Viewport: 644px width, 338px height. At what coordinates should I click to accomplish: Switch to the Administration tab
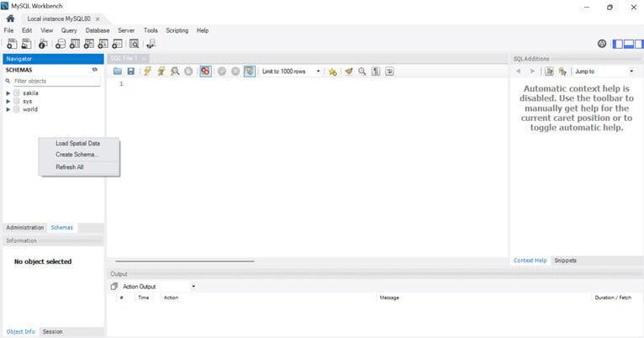click(x=25, y=228)
